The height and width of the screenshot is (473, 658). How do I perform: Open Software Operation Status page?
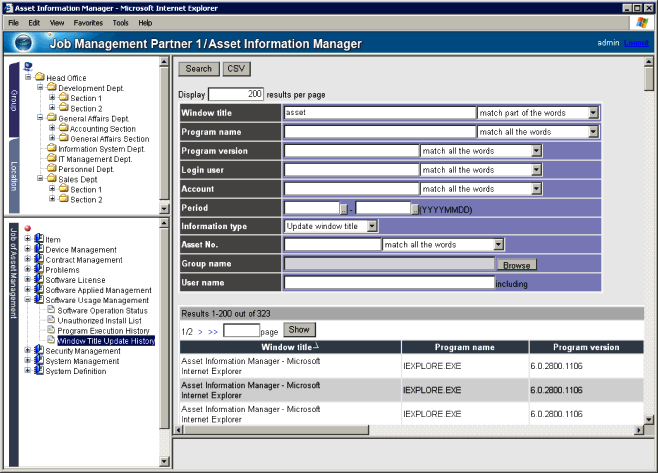[x=102, y=310]
